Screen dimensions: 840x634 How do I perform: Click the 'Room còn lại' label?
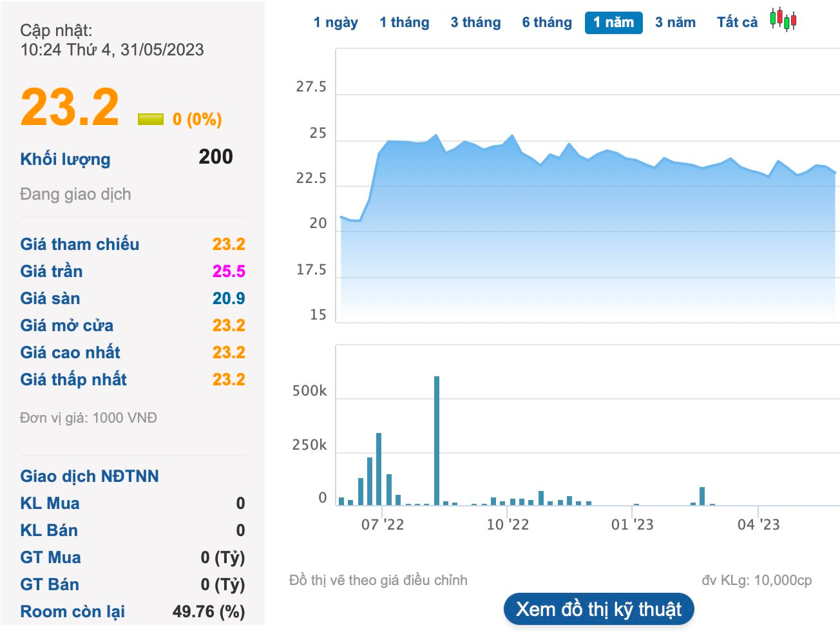pyautogui.click(x=73, y=611)
